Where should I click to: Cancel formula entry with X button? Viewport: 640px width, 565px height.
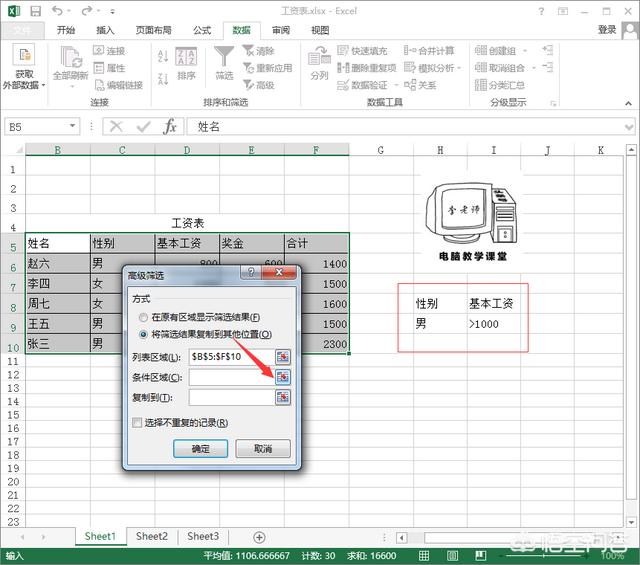116,127
